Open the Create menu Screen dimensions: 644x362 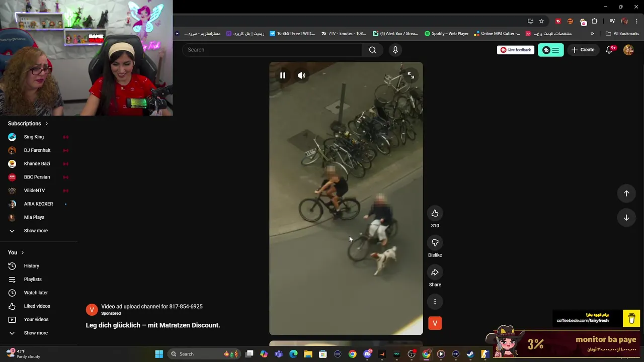(583, 50)
